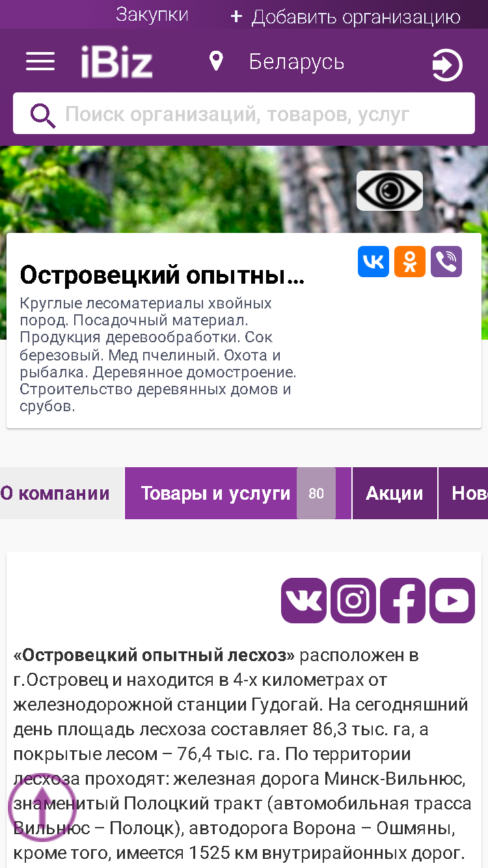488x868 pixels.
Task: Focus the Поиск организаций search field
Action: (244, 114)
